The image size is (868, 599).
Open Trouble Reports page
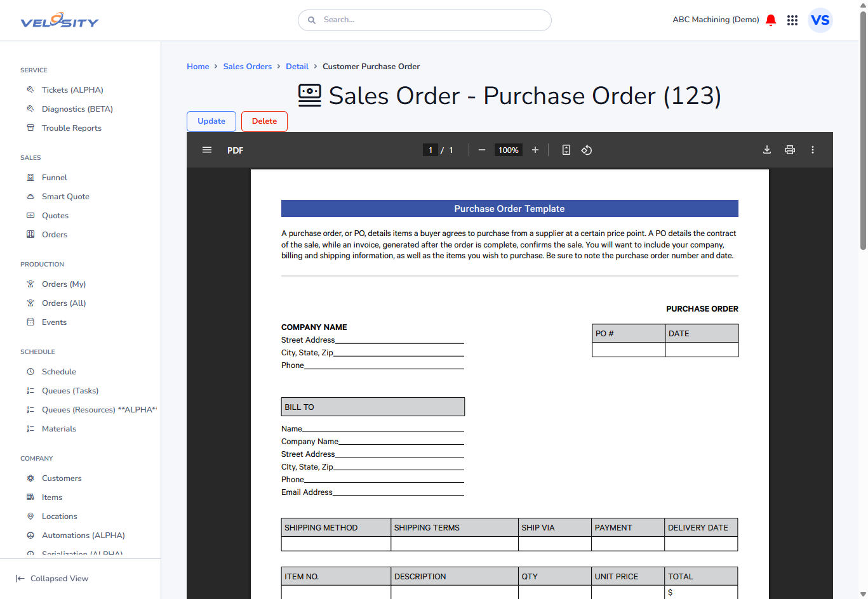click(x=72, y=128)
